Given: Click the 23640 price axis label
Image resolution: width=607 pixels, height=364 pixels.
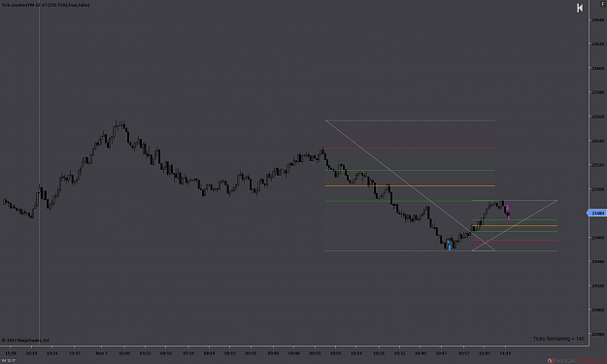Looking at the screenshot, I should (x=597, y=19).
